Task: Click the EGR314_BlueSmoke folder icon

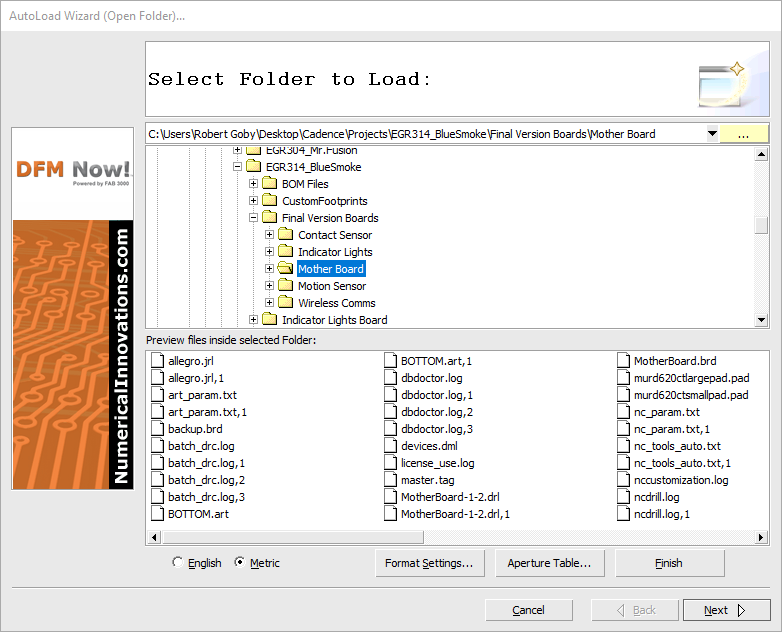Action: coord(253,166)
